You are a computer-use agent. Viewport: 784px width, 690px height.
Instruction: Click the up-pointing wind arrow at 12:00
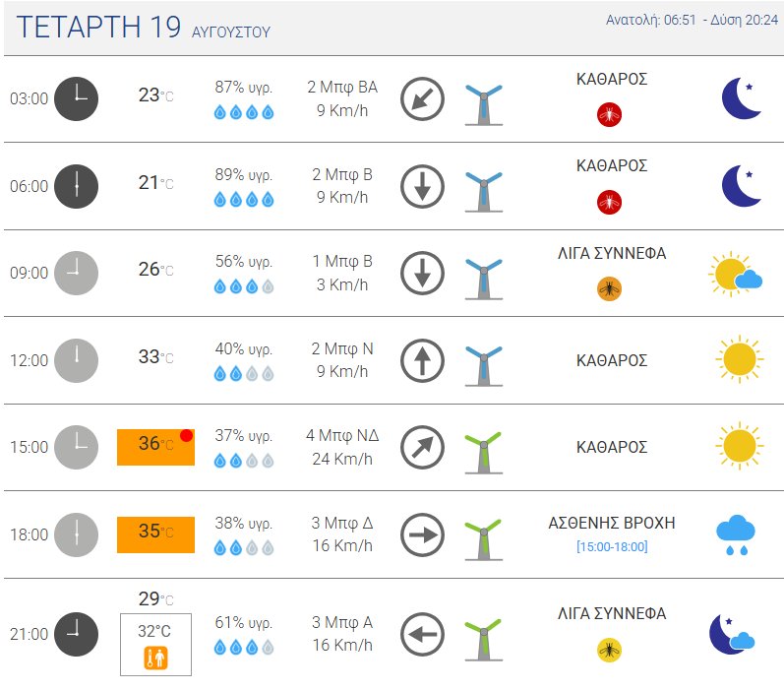[423, 360]
